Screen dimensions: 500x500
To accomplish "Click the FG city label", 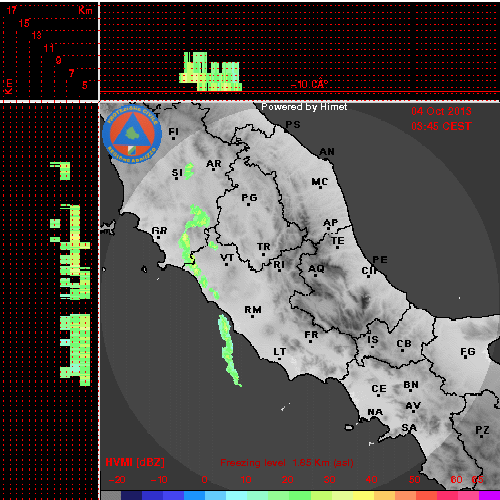I will tap(468, 352).
